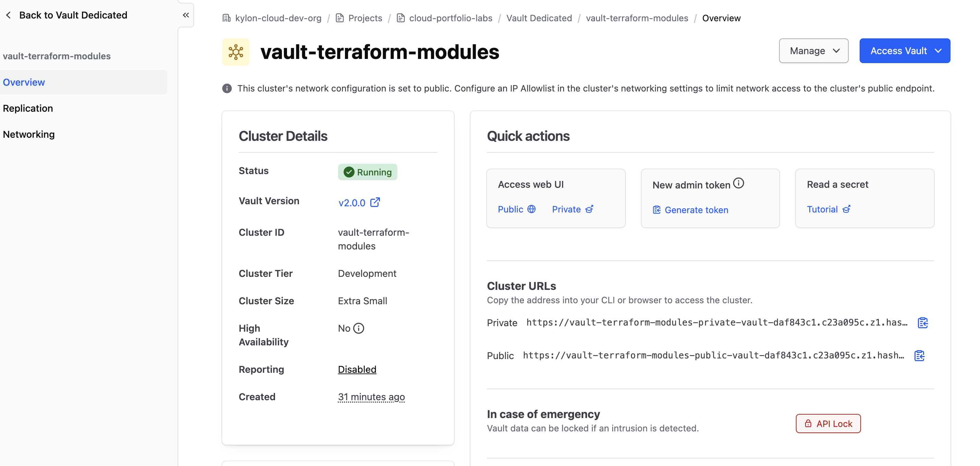980x466 pixels.
Task: Copy the Public cluster URL
Action: 919,355
